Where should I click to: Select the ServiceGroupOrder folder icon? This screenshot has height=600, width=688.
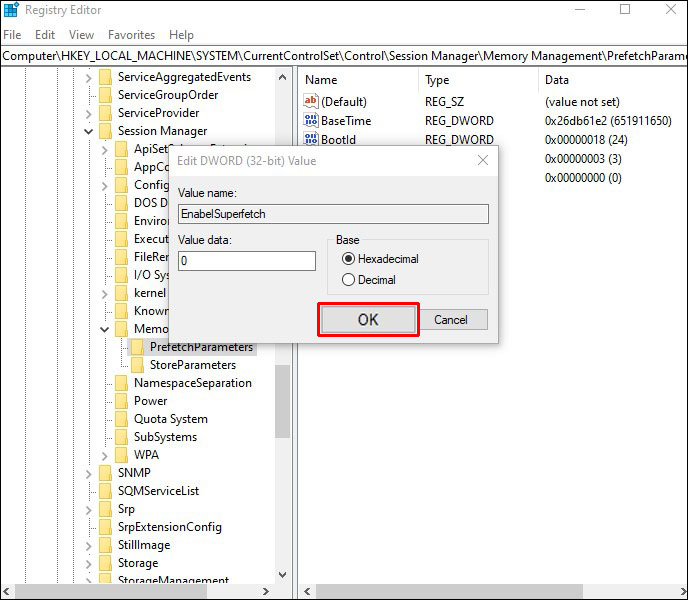coord(105,95)
